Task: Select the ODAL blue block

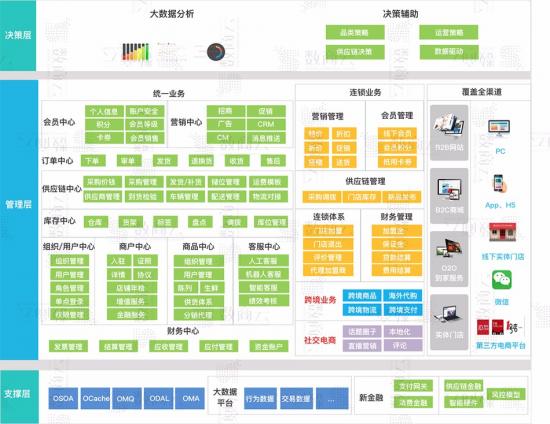Action: point(159,398)
